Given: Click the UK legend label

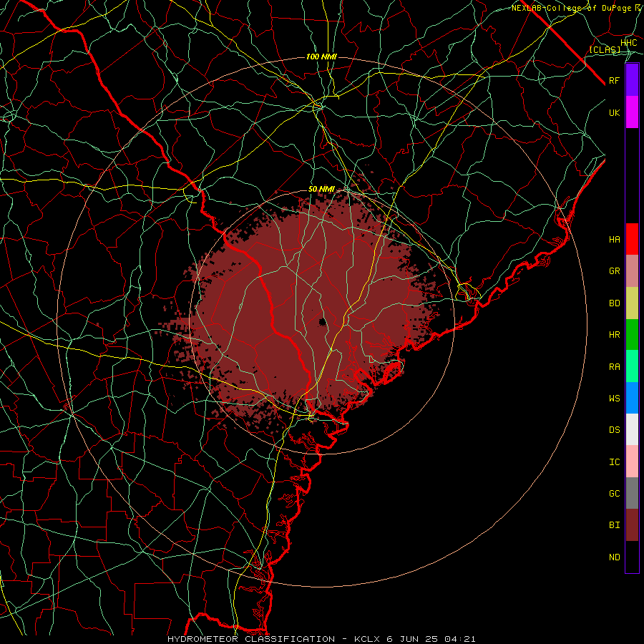Looking at the screenshot, I should coord(614,112).
